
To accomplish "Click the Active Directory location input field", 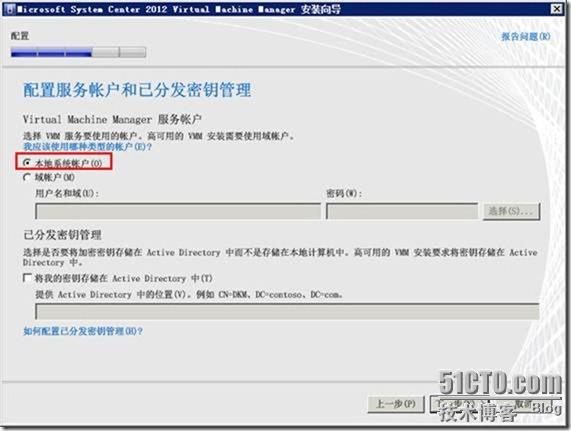I will (287, 312).
